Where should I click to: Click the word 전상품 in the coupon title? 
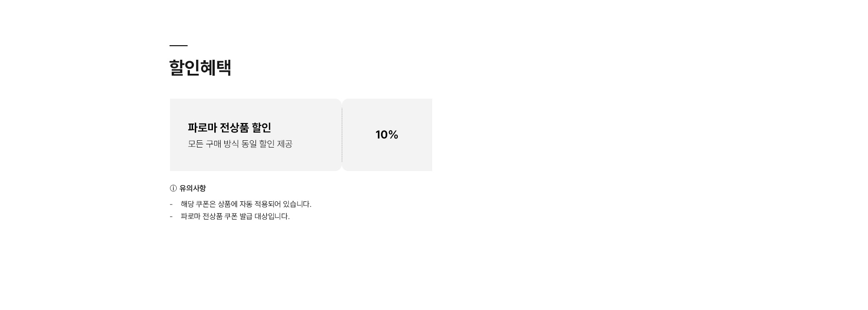pyautogui.click(x=234, y=128)
